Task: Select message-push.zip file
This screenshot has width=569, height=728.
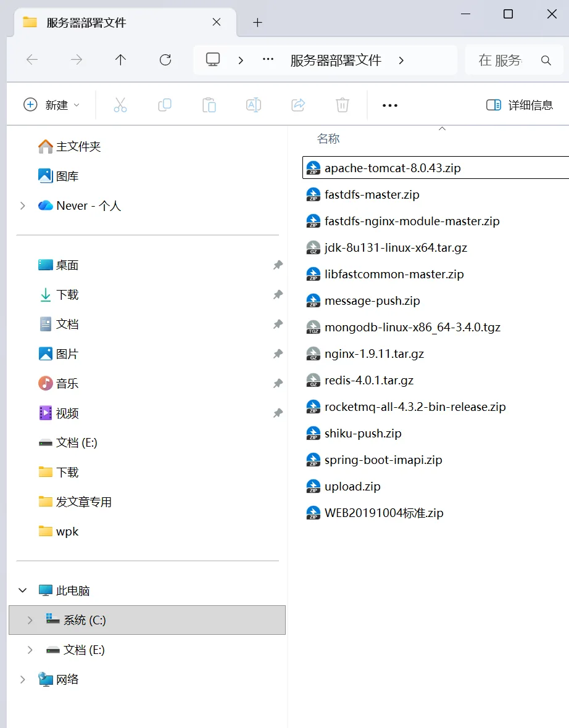Action: pyautogui.click(x=363, y=301)
